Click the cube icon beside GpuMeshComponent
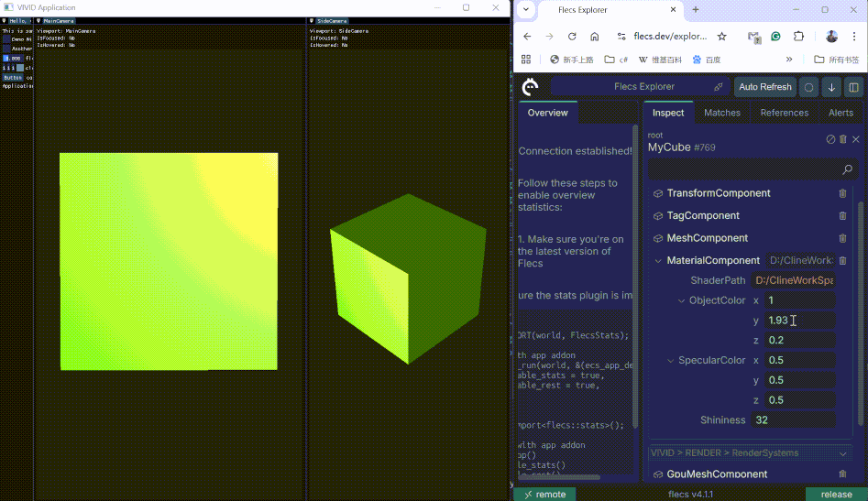 (658, 474)
